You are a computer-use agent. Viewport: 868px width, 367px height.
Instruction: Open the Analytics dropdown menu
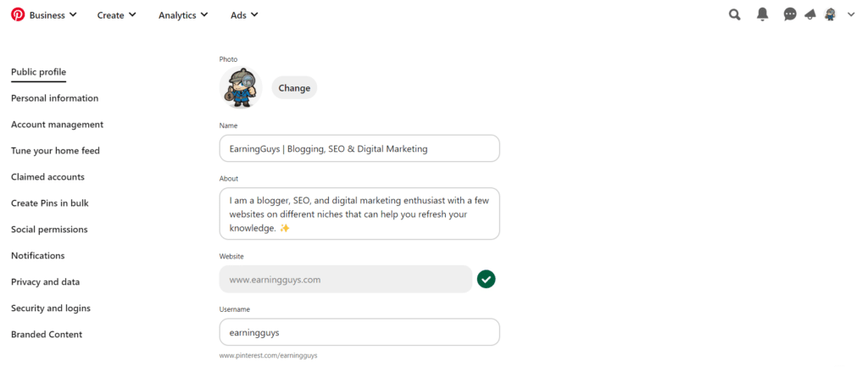[183, 15]
